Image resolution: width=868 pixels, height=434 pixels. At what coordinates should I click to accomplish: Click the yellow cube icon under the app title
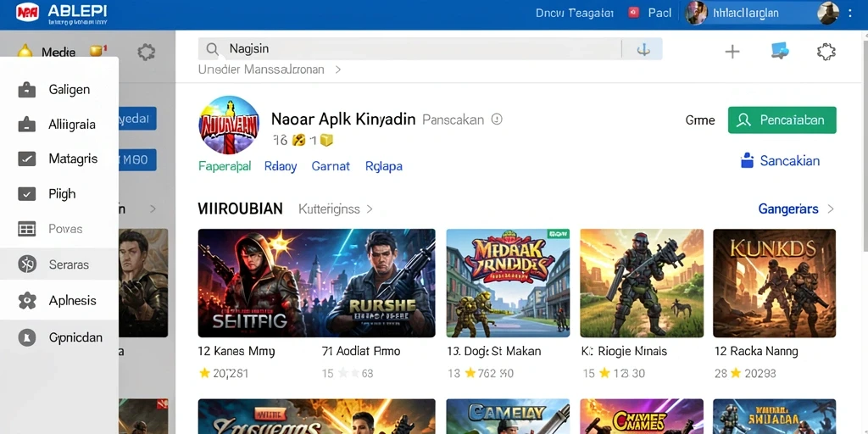click(x=326, y=141)
